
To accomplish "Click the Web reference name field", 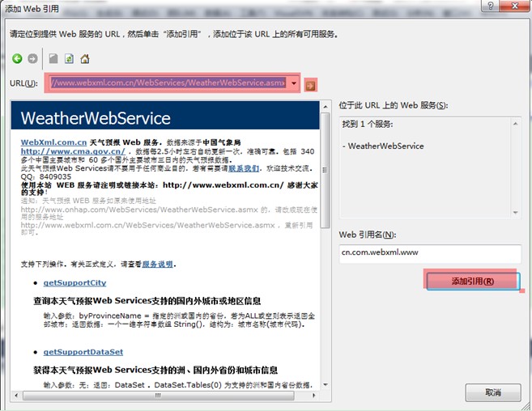I will pyautogui.click(x=430, y=253).
